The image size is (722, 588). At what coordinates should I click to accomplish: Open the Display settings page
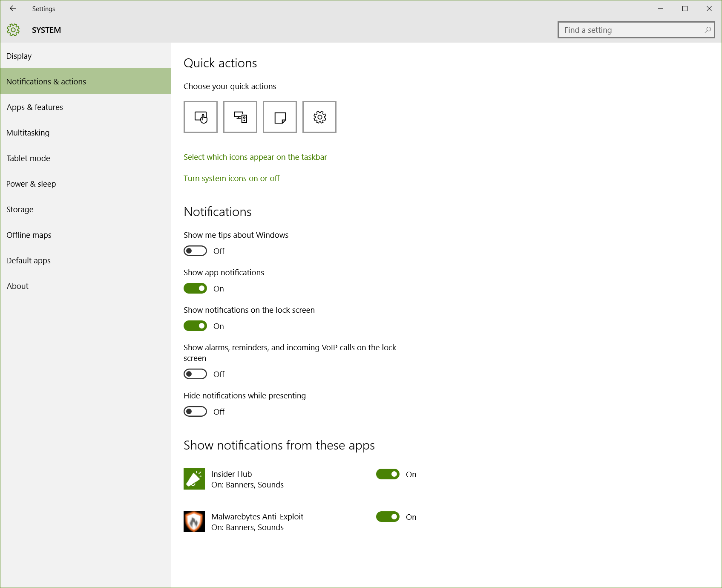coord(86,56)
